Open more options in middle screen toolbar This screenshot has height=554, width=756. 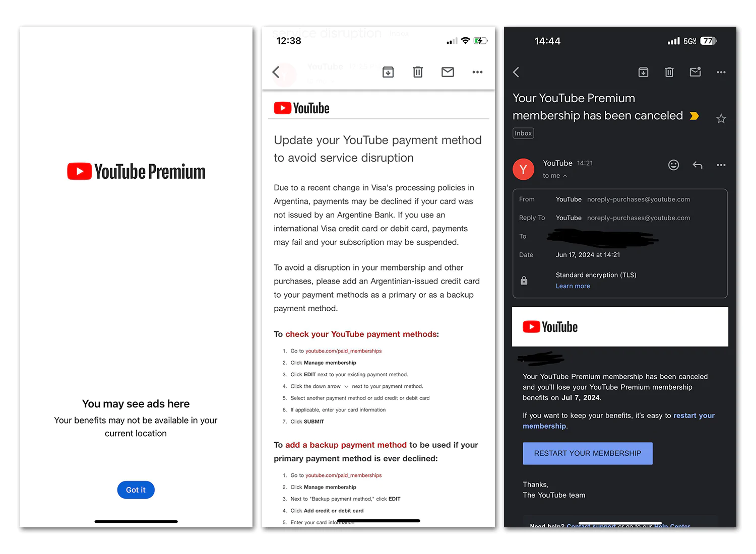(x=477, y=72)
